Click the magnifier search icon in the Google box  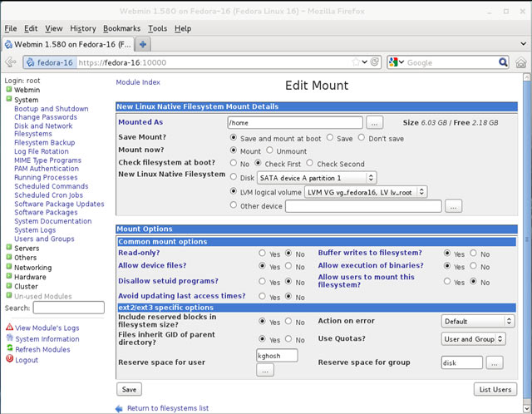tap(503, 62)
